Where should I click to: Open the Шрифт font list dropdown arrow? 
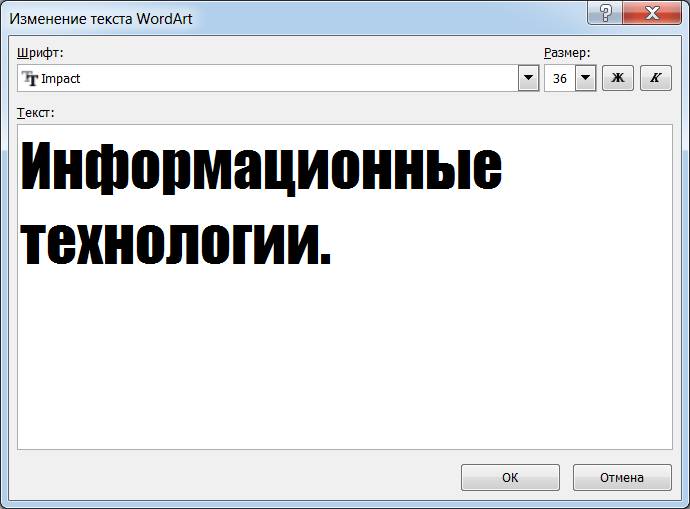tap(529, 78)
